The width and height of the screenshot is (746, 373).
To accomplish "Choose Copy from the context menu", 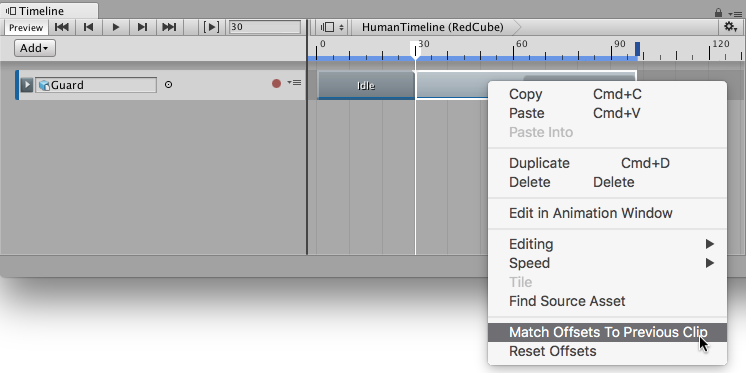I will [x=608, y=94].
